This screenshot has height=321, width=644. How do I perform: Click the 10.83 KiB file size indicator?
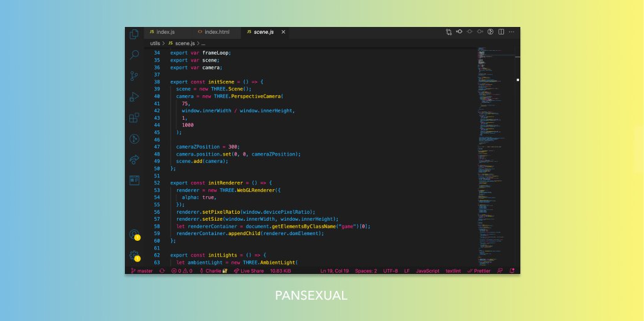point(281,271)
